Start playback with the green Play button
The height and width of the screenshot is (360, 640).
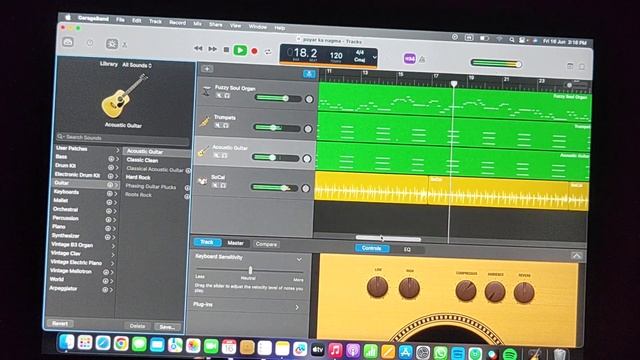click(240, 50)
